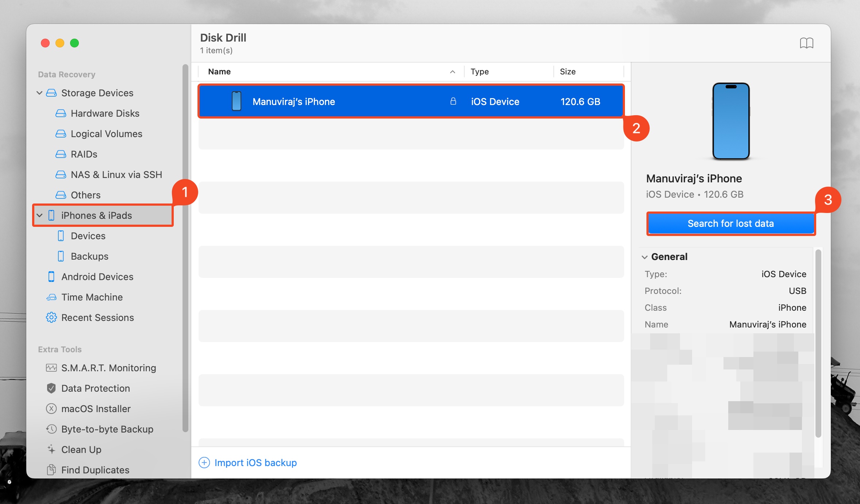Click the S.M.A.R.T. Monitoring icon
Viewport: 860px width, 504px height.
tap(51, 368)
